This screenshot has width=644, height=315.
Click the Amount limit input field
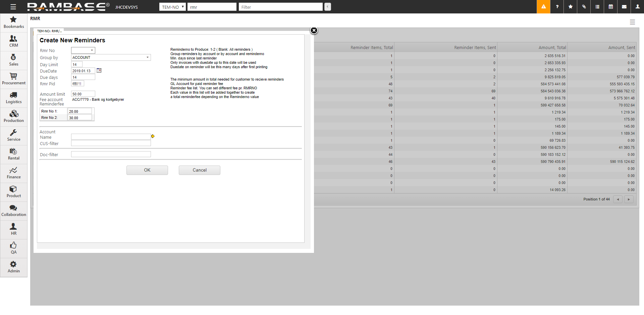click(83, 94)
